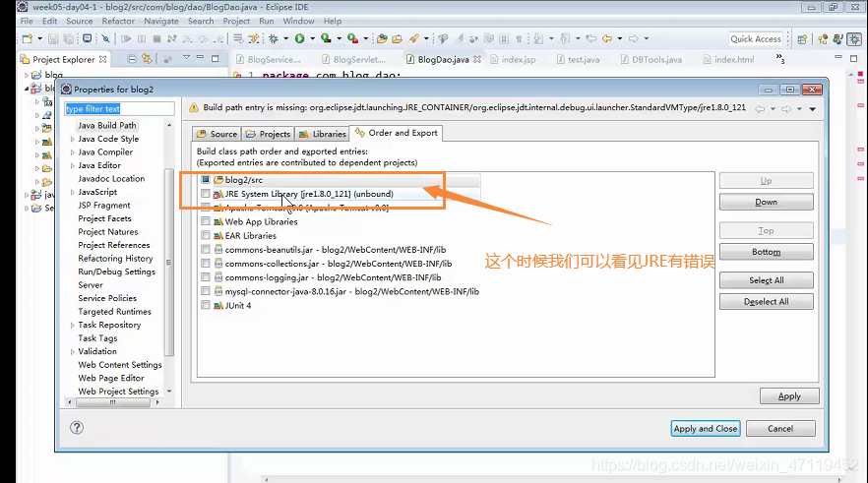Open Run button dropdown arrow
Screen dimensions: 868x483
[x=312, y=38]
